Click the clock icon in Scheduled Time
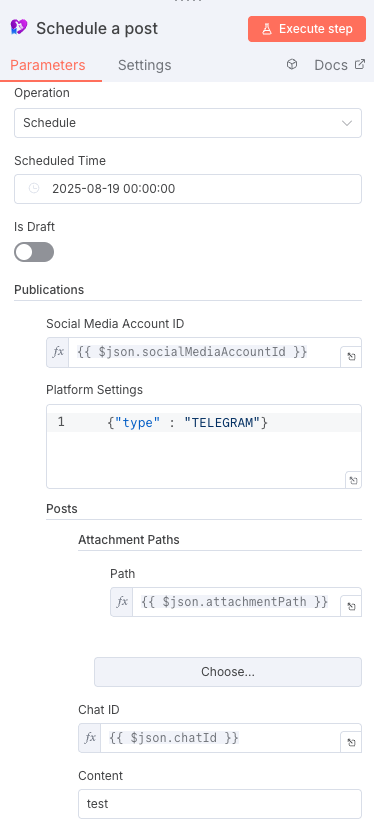The width and height of the screenshot is (374, 822). [34, 189]
